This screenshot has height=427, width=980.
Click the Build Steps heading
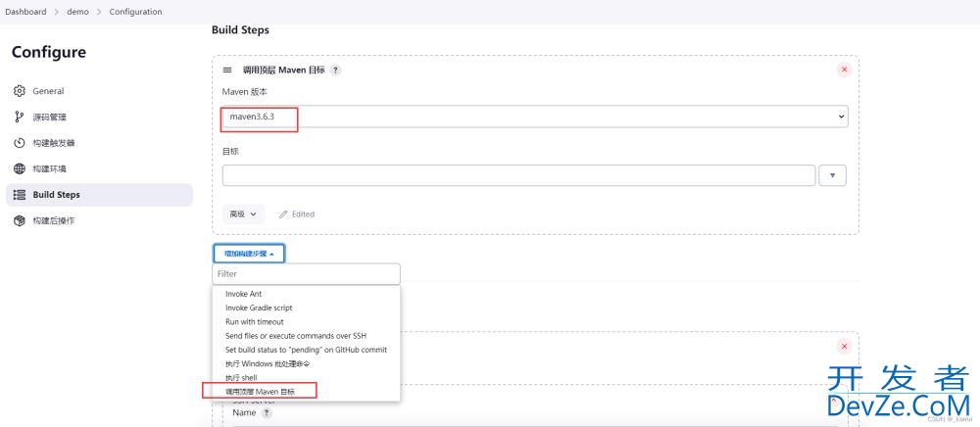(x=241, y=29)
